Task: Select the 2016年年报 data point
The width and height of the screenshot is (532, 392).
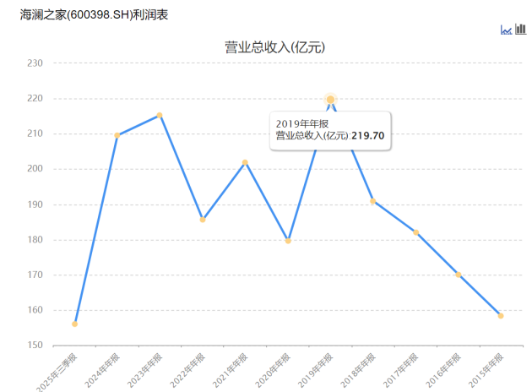Action: [459, 275]
